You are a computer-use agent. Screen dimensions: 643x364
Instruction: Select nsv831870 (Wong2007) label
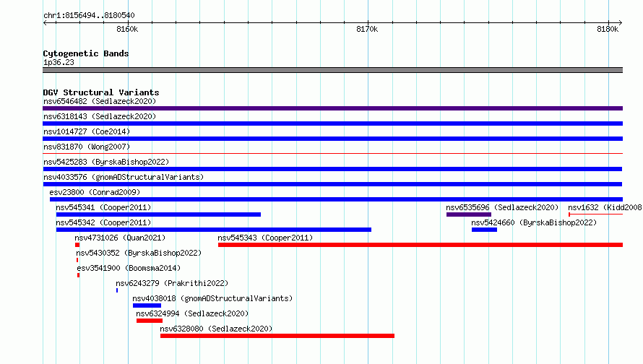click(87, 147)
